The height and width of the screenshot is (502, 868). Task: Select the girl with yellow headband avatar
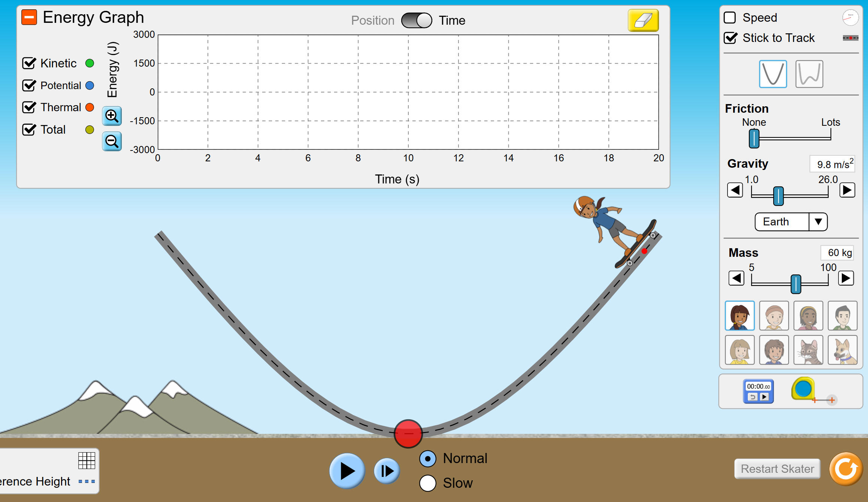pos(808,316)
